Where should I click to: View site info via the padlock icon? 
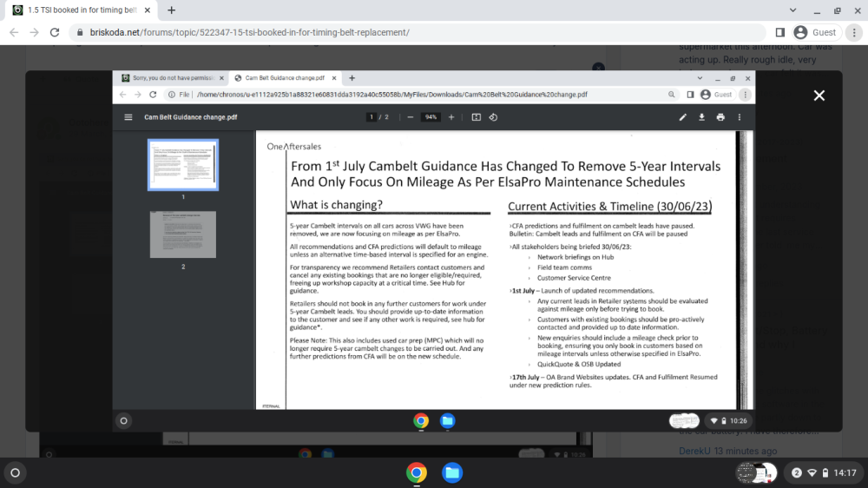coord(80,33)
